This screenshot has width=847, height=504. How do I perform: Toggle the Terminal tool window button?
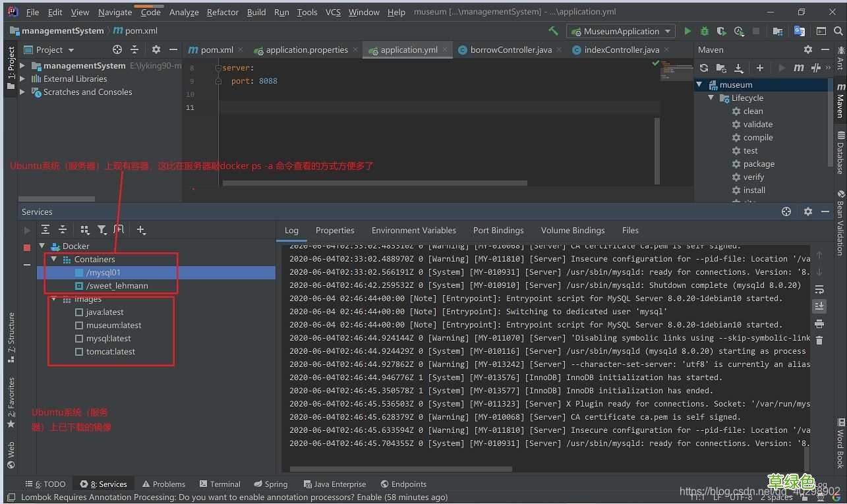[x=220, y=484]
